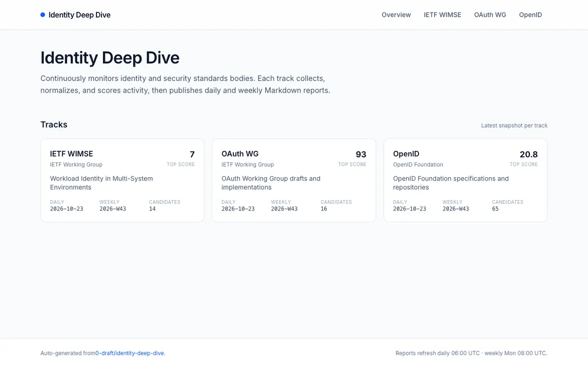Click the candidates value 16
Viewport: 588px width, 368px height.
(x=324, y=209)
